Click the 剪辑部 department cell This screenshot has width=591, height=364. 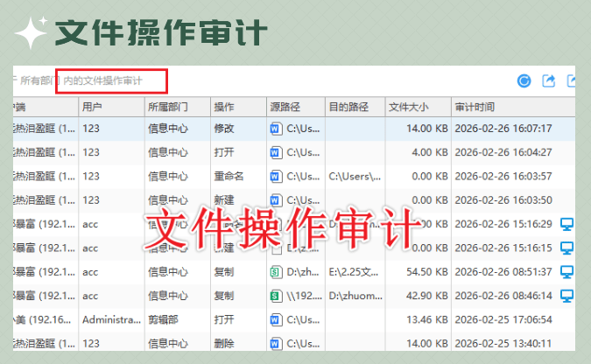point(163,320)
